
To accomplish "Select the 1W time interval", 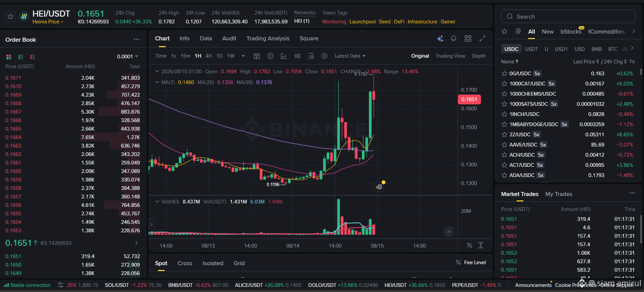I will click(x=231, y=56).
